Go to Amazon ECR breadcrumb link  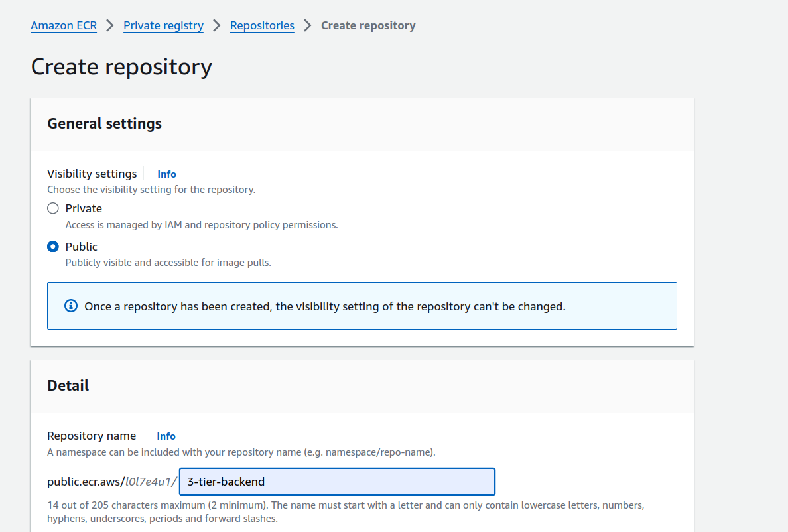click(64, 25)
